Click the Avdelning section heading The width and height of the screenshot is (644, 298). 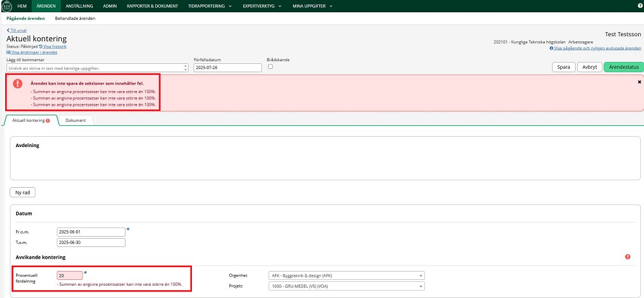pos(28,146)
